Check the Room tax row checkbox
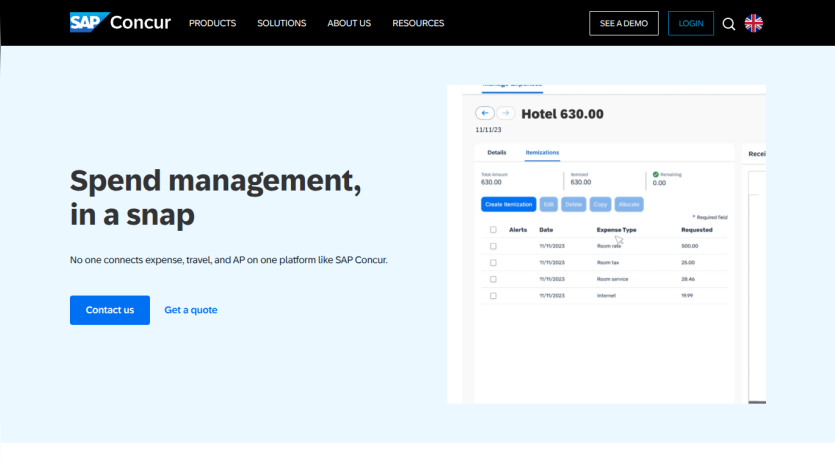The height and width of the screenshot is (469, 835). [493, 263]
